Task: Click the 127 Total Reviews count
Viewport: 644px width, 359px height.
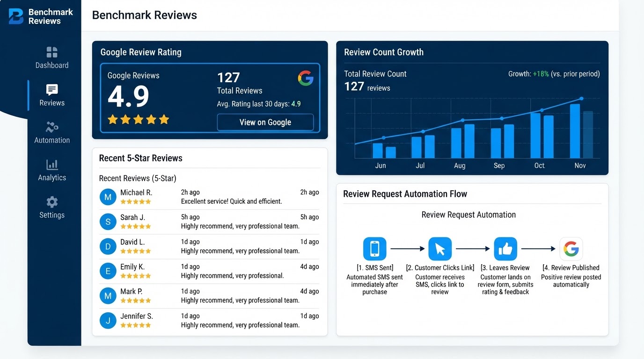Action: tap(228, 78)
